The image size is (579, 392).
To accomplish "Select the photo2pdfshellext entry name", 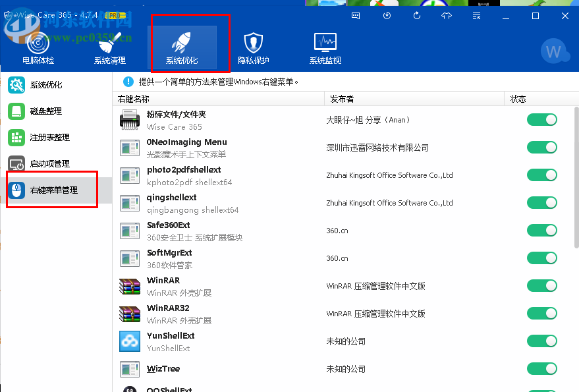I will tap(184, 170).
